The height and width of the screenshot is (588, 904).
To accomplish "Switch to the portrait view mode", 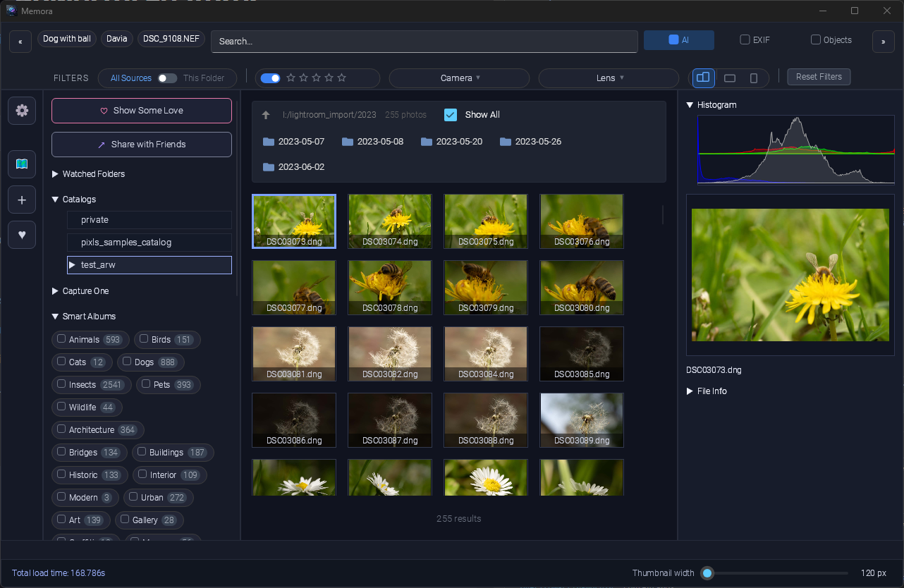I will click(754, 78).
